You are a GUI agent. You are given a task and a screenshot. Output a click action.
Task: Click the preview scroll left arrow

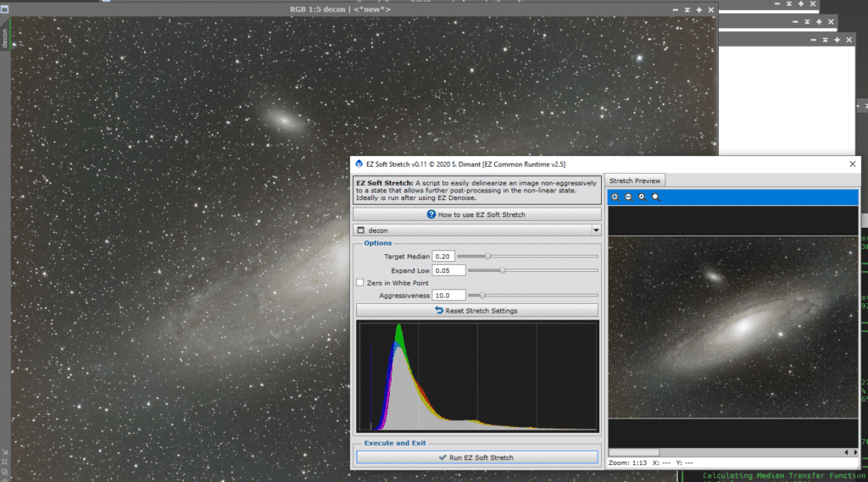[x=846, y=452]
